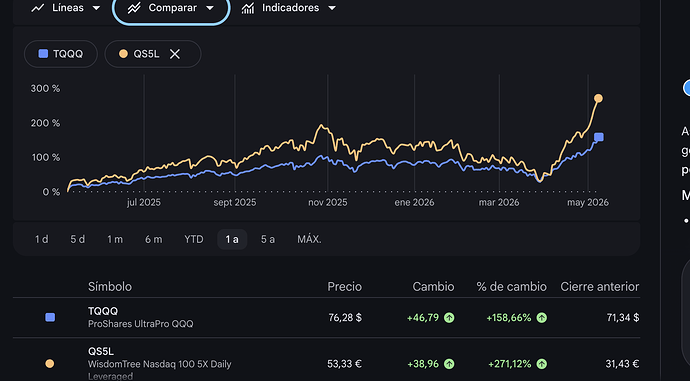Click the arrow next to Indicadores
Screen dimensions: 690x381
(332, 8)
